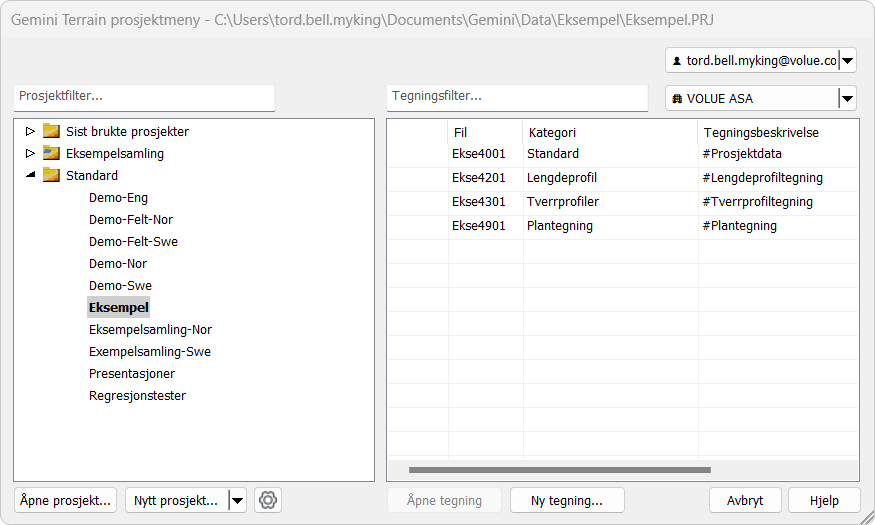The width and height of the screenshot is (875, 525).
Task: Open the user account dropdown arrow
Action: coord(848,61)
